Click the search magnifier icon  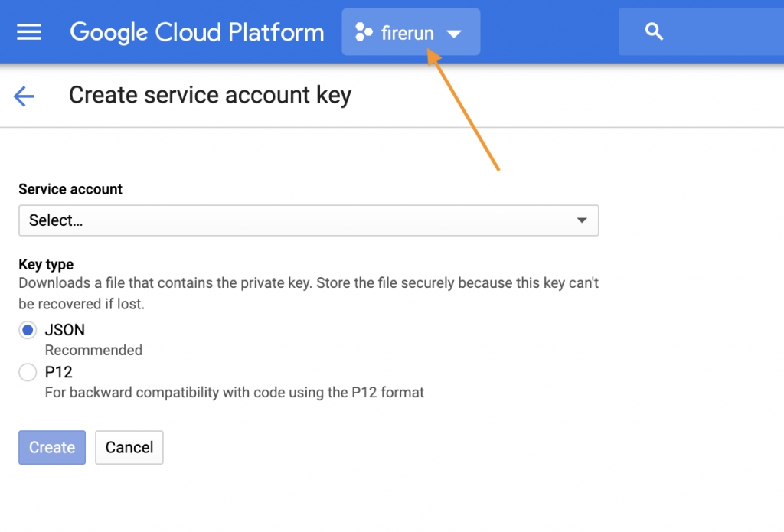654,31
